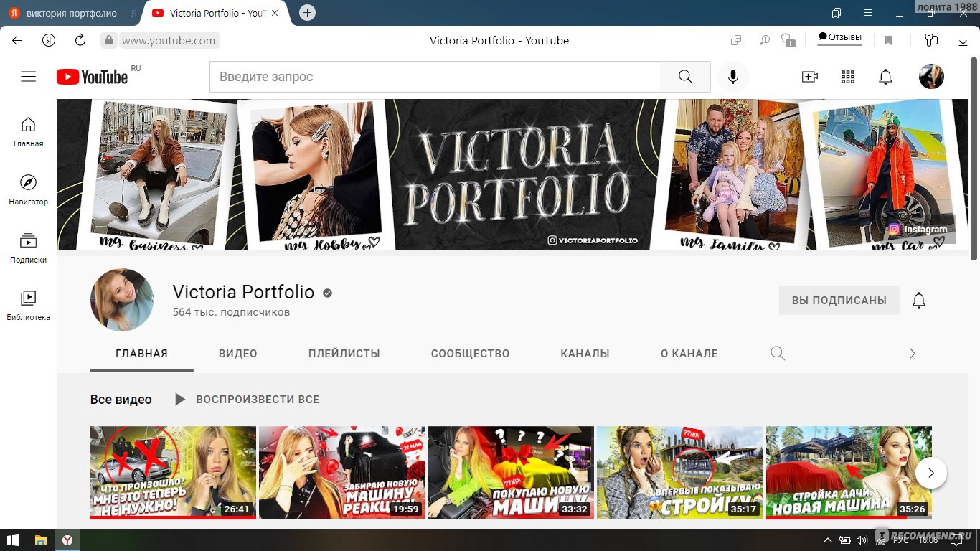Click the Victoria Portfolio channel name
Screen dimensions: 980x551
tap(243, 292)
